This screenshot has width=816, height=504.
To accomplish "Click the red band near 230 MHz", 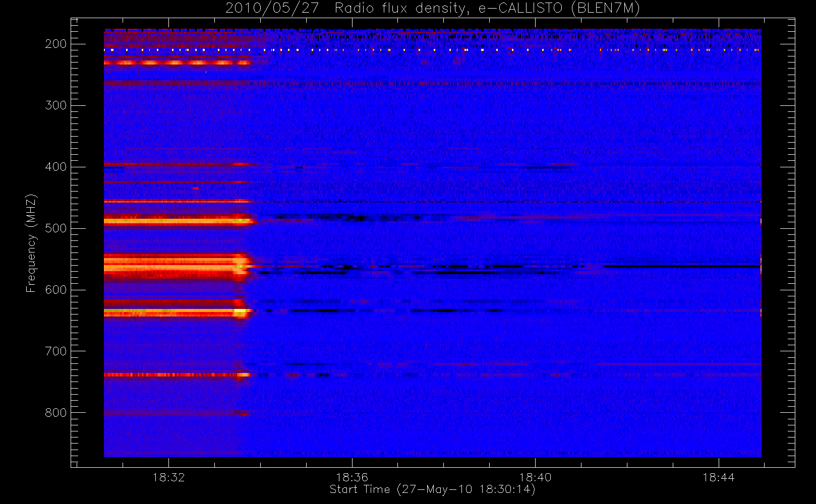I will coord(177,63).
